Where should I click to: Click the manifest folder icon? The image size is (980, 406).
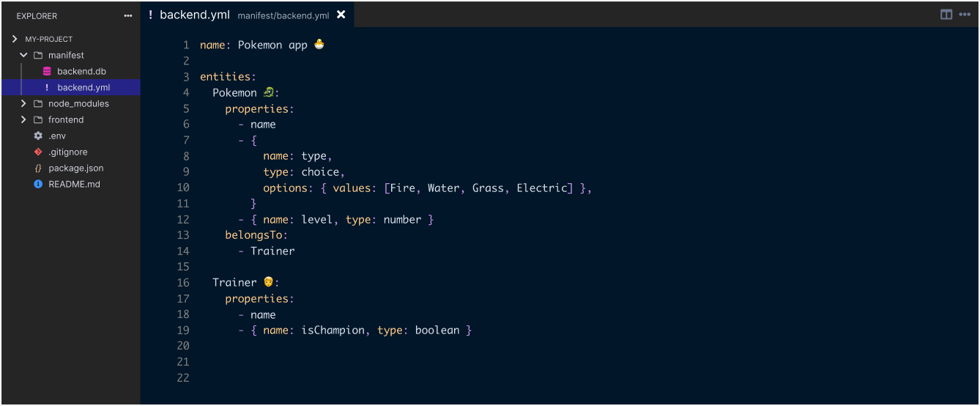pos(38,55)
